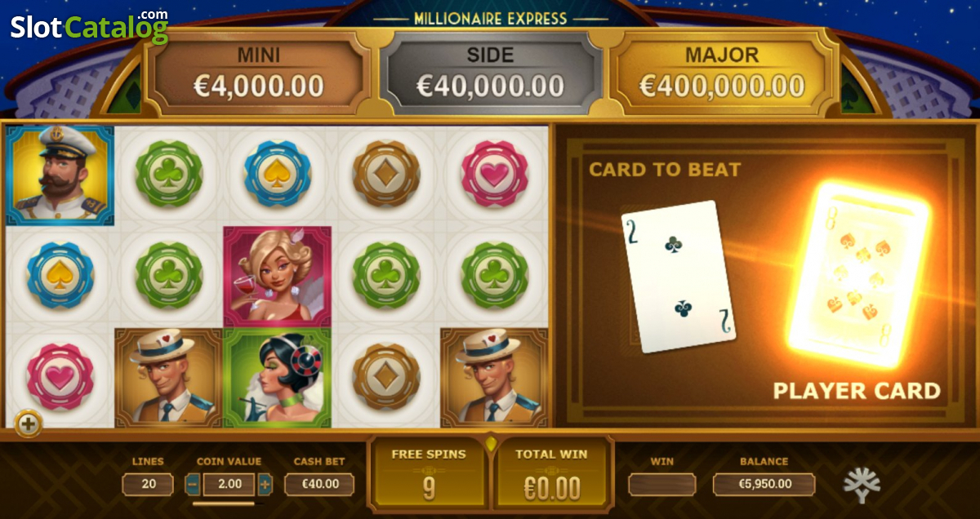Click the blue spade chip in top row
Screen dimensions: 980x519
(x=278, y=174)
